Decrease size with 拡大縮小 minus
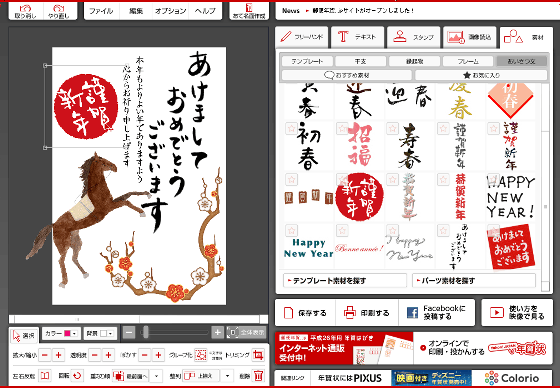This screenshot has width=560, height=388. tap(44, 355)
